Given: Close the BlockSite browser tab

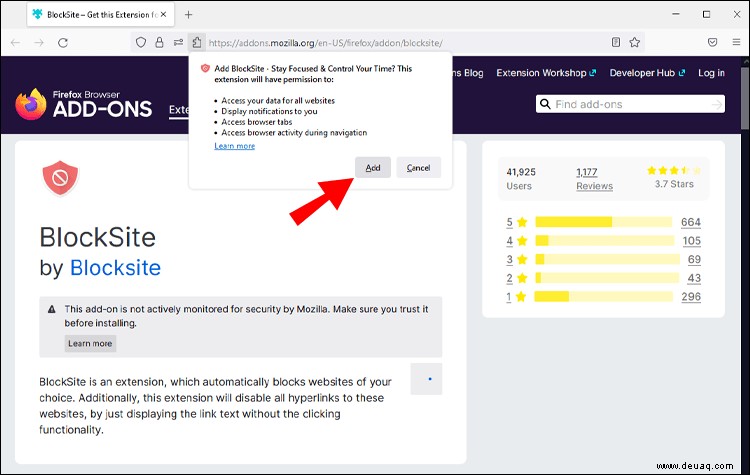Looking at the screenshot, I should point(163,14).
